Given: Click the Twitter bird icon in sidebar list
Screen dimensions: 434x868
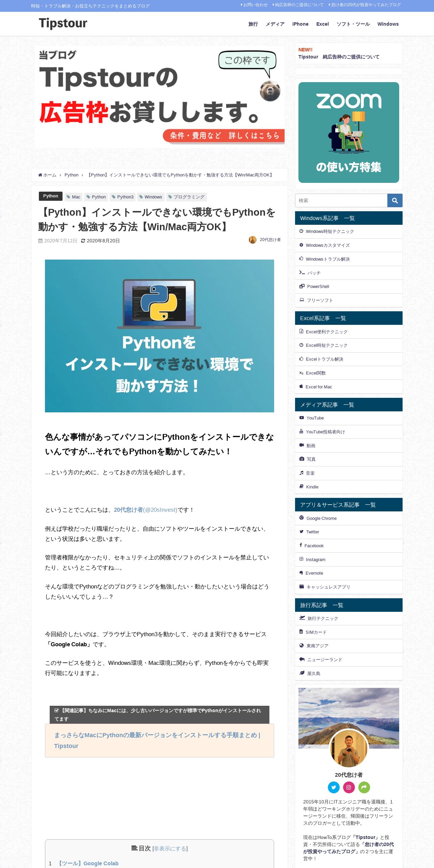Looking at the screenshot, I should (x=302, y=532).
